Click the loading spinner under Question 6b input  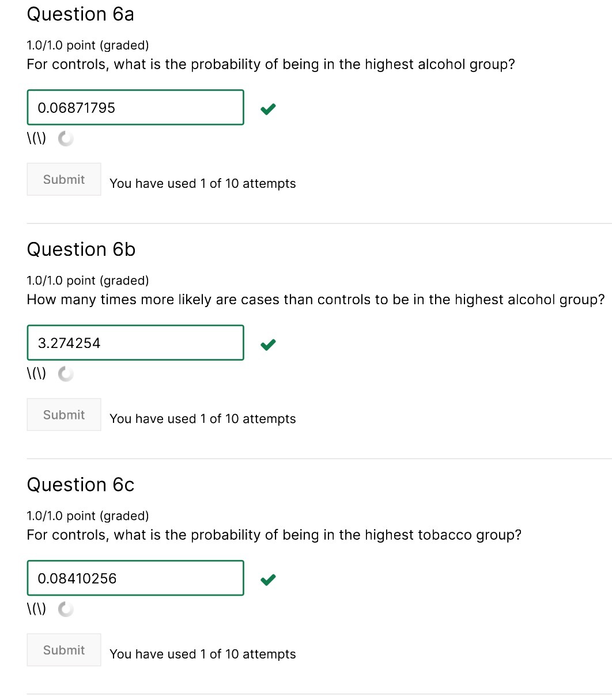(65, 373)
